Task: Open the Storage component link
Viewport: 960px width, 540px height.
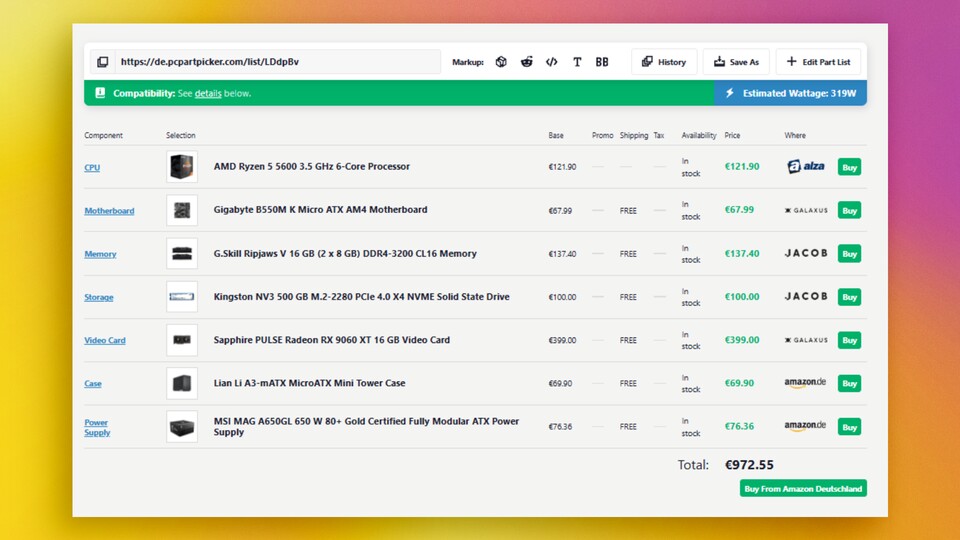Action: pos(99,297)
